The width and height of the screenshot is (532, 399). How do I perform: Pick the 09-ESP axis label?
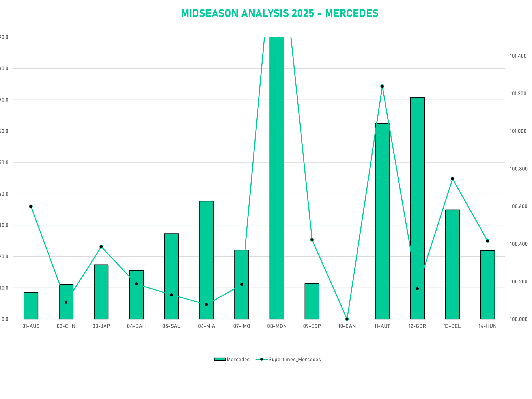click(312, 326)
